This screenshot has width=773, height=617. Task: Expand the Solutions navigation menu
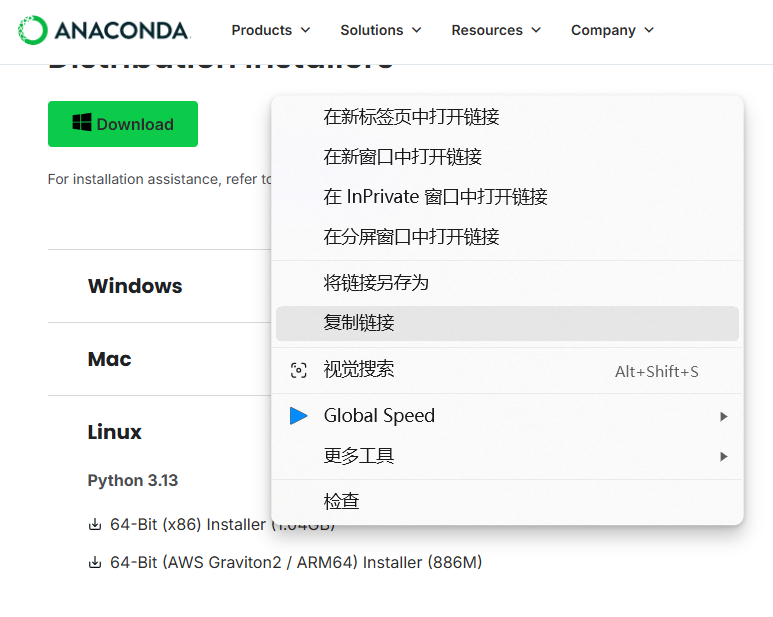point(380,30)
